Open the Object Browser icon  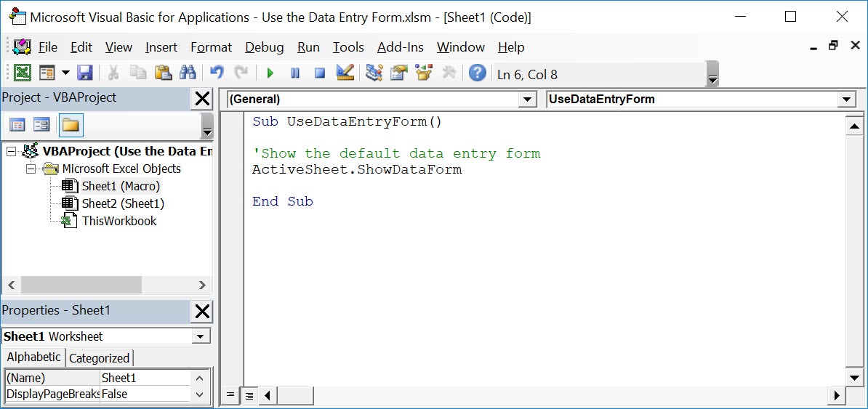(x=424, y=73)
